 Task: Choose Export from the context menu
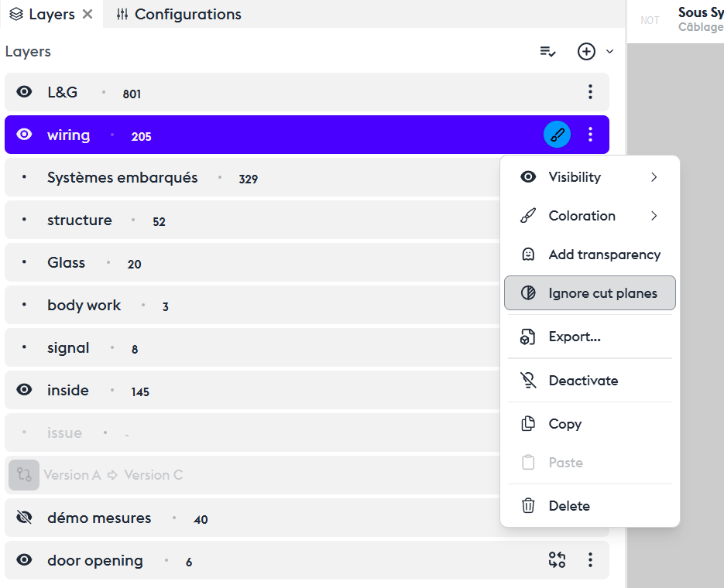point(575,337)
